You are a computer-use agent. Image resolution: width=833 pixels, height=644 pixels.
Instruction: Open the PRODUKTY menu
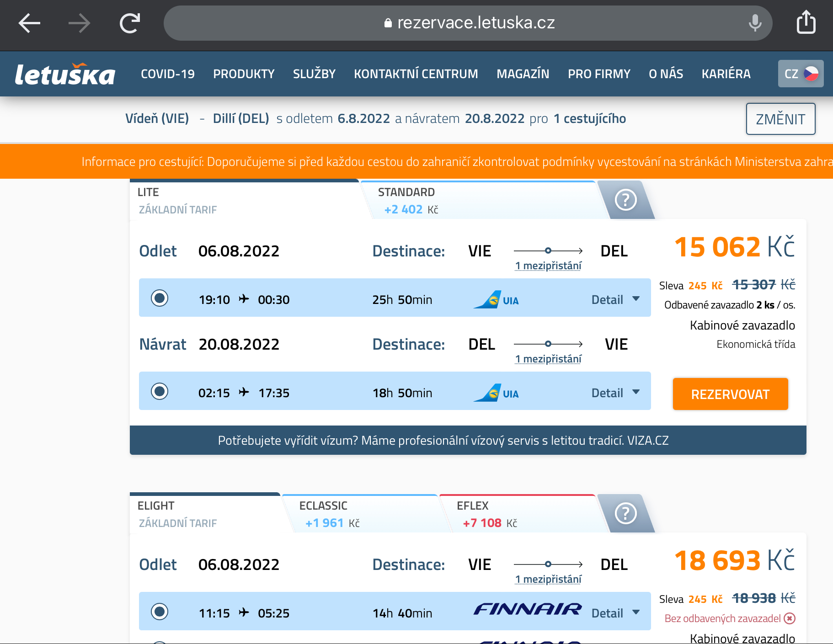(x=244, y=74)
